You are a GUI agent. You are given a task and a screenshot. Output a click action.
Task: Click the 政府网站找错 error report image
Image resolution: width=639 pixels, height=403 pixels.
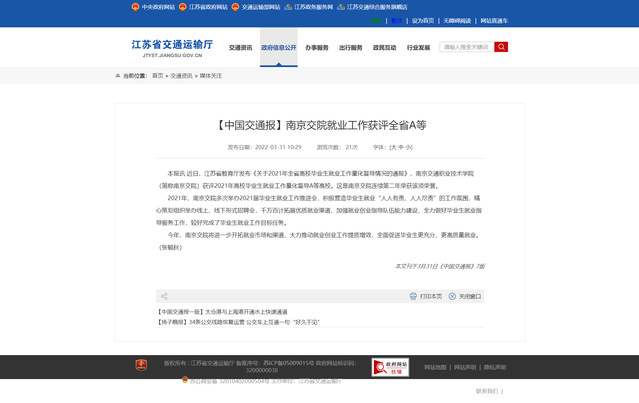pos(389,367)
